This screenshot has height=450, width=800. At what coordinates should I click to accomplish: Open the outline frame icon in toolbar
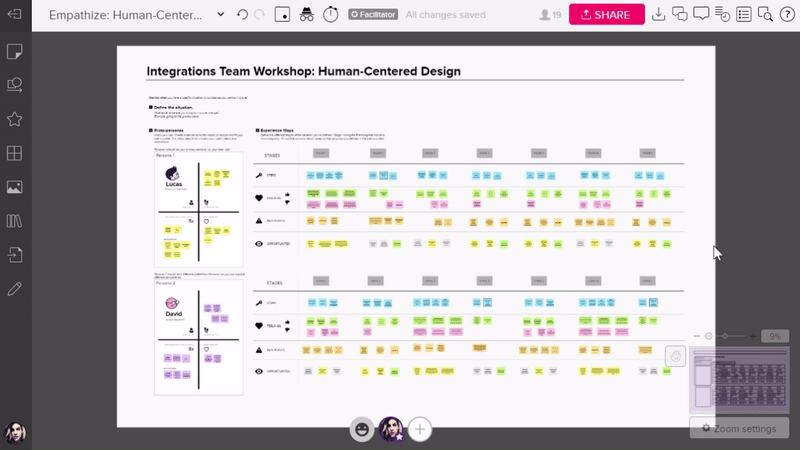point(282,14)
